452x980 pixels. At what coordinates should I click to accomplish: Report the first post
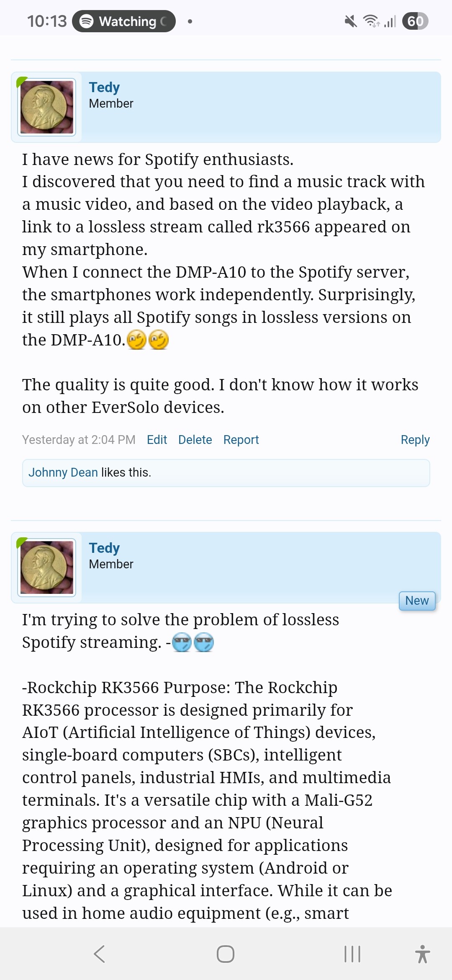point(241,440)
